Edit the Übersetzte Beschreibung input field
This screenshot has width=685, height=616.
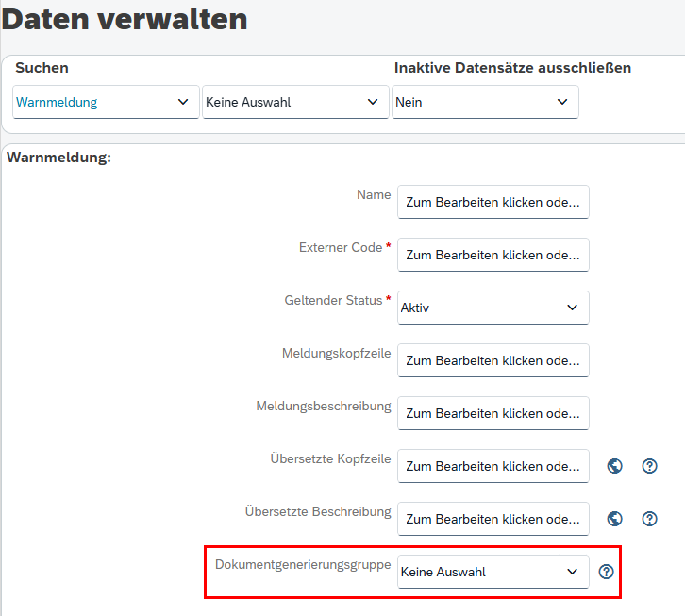(x=493, y=519)
